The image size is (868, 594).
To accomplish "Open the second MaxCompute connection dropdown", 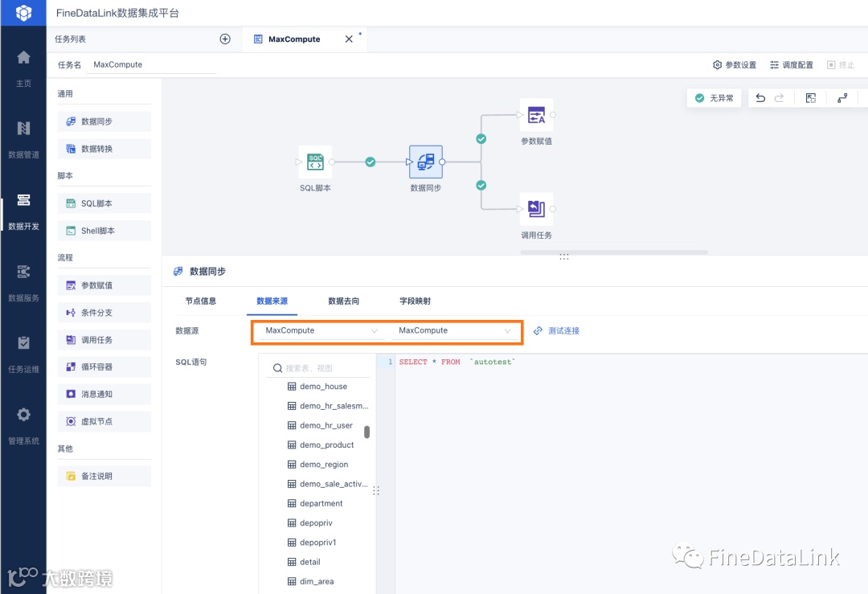I will click(454, 330).
